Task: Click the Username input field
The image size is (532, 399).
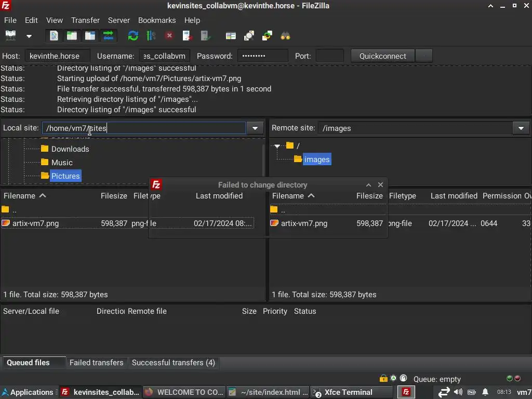Action: click(x=165, y=56)
